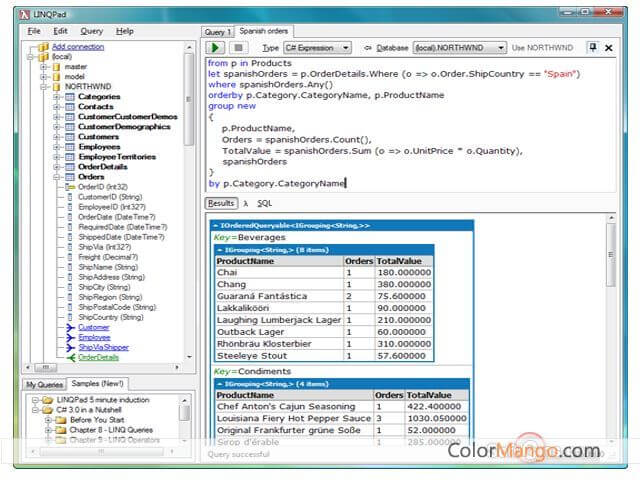The height and width of the screenshot is (480, 640).
Task: Click the Chapter 8 - LINQ Queries folder icon
Action: pos(61,430)
